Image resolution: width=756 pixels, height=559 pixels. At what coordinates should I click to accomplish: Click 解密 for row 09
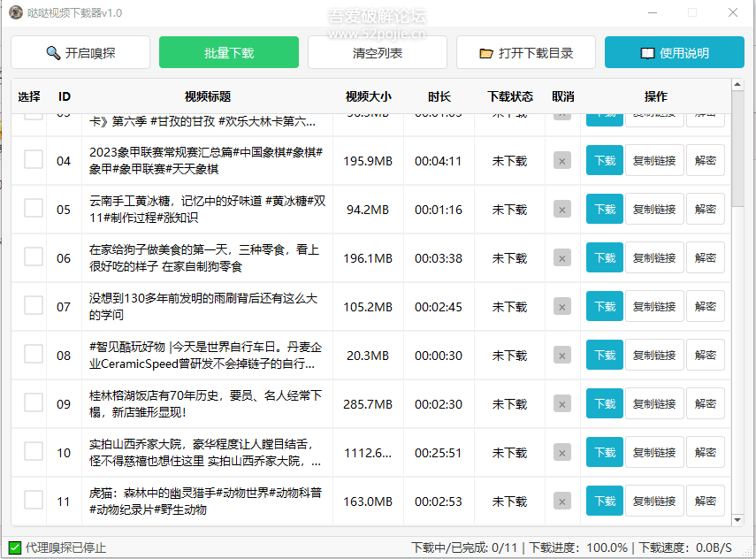[x=706, y=403]
